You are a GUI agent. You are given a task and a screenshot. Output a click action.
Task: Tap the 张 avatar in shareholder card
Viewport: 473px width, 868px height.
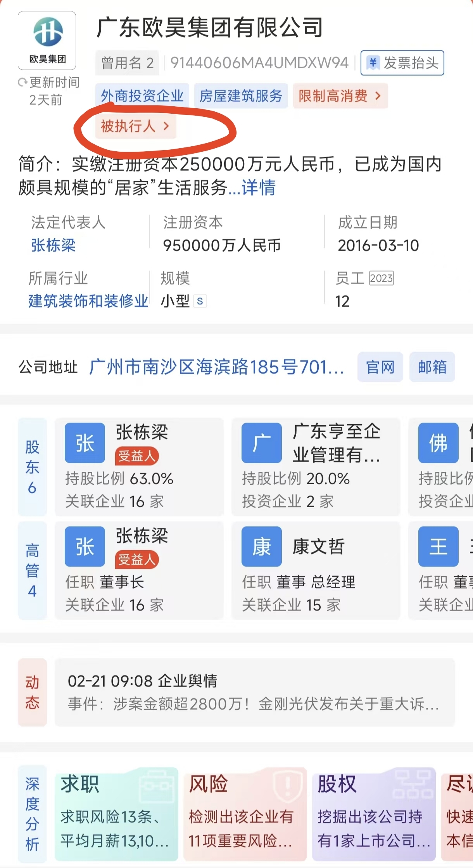point(85,443)
